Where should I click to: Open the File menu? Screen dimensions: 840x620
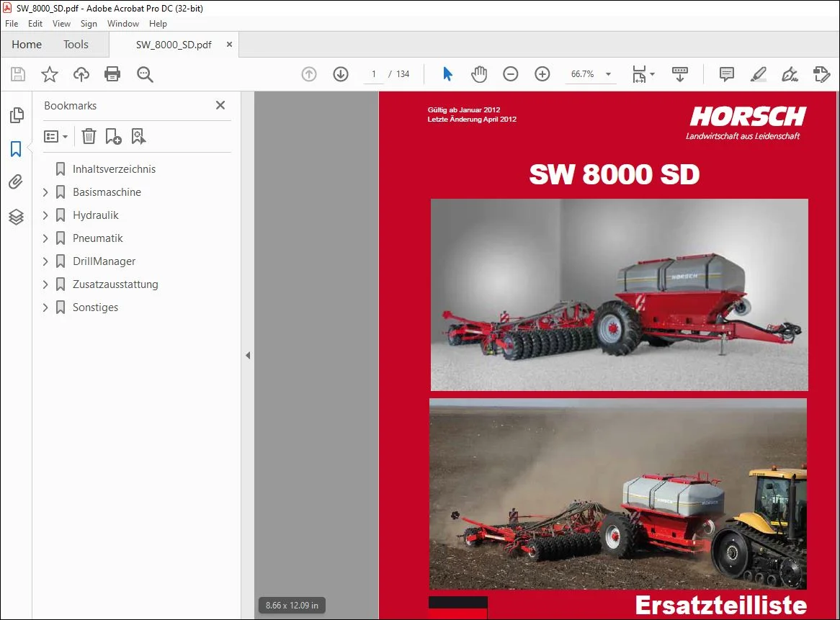(x=12, y=24)
